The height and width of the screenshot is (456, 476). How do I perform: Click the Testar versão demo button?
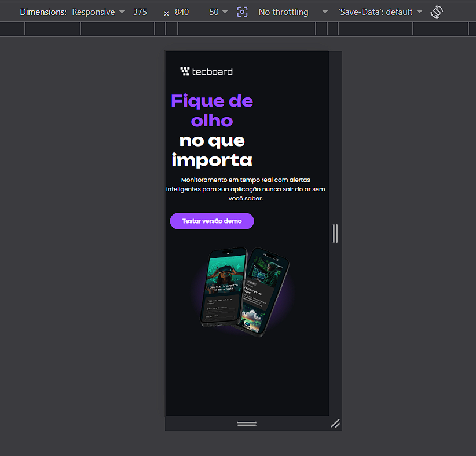pos(212,221)
